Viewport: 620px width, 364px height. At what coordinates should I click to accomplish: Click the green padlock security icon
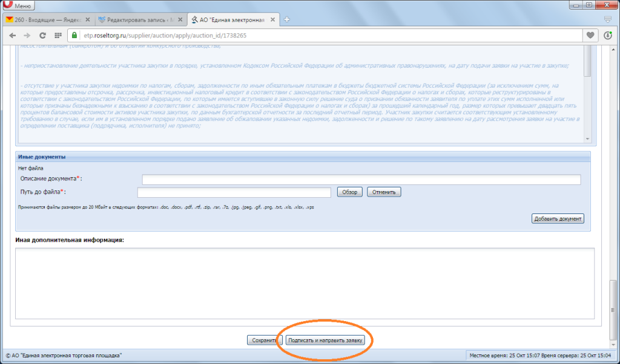pos(74,36)
